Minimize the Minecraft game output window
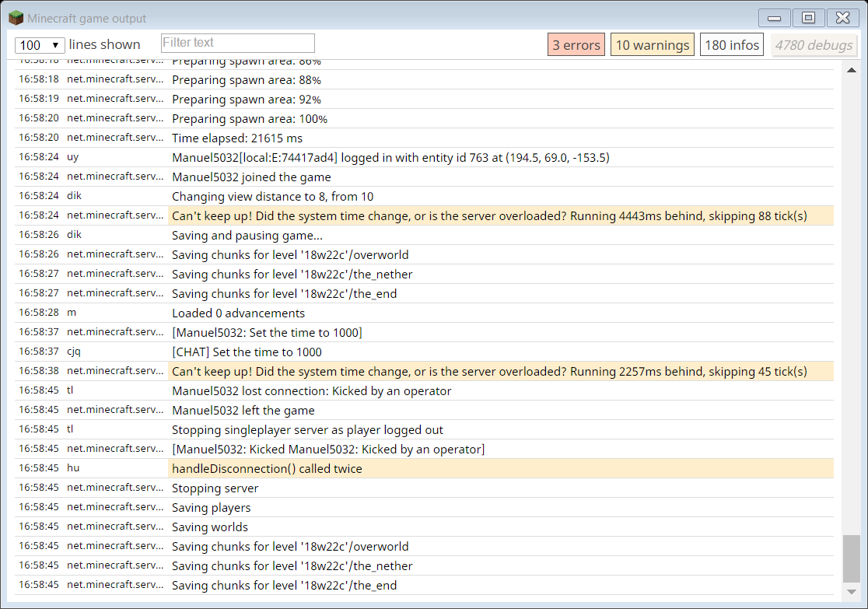The image size is (868, 609). coord(774,18)
